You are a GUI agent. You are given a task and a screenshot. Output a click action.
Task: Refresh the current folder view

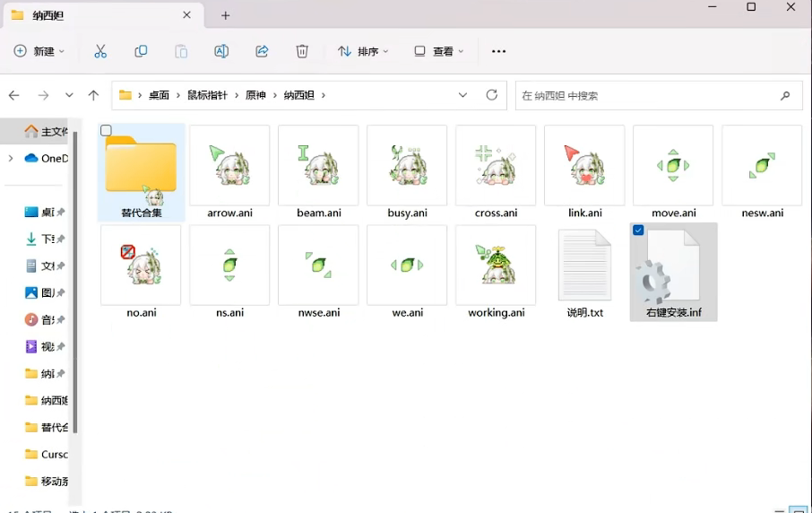pos(491,95)
